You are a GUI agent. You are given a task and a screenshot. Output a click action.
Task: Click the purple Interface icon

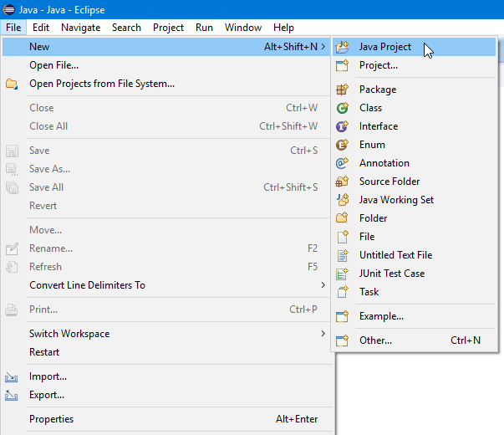[x=342, y=126]
